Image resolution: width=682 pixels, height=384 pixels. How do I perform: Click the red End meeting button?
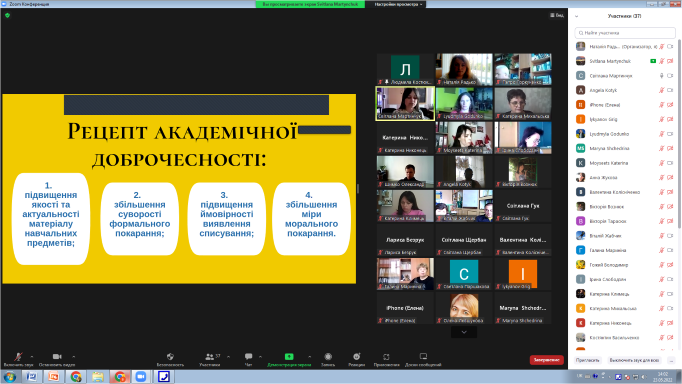click(546, 360)
